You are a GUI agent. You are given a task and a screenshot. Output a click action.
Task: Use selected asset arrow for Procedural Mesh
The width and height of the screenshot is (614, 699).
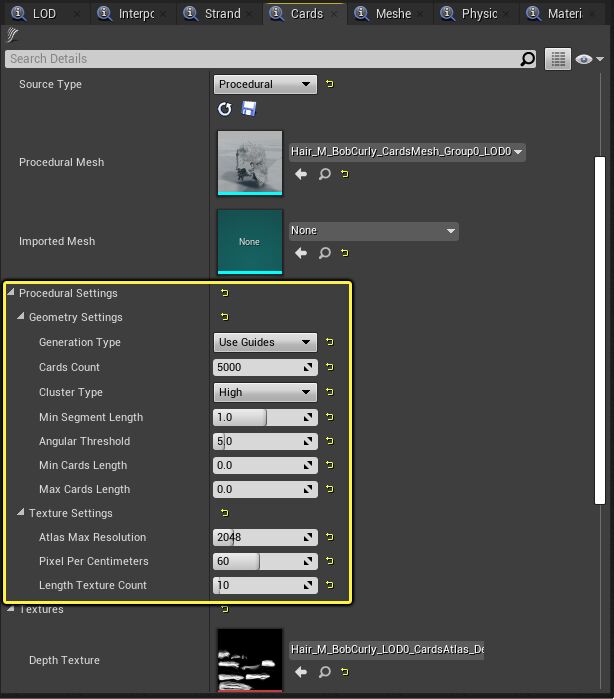tap(301, 174)
